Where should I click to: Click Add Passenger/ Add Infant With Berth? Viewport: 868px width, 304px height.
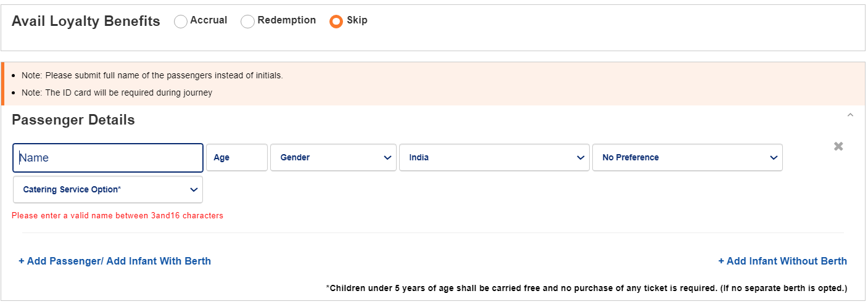pyautogui.click(x=115, y=261)
